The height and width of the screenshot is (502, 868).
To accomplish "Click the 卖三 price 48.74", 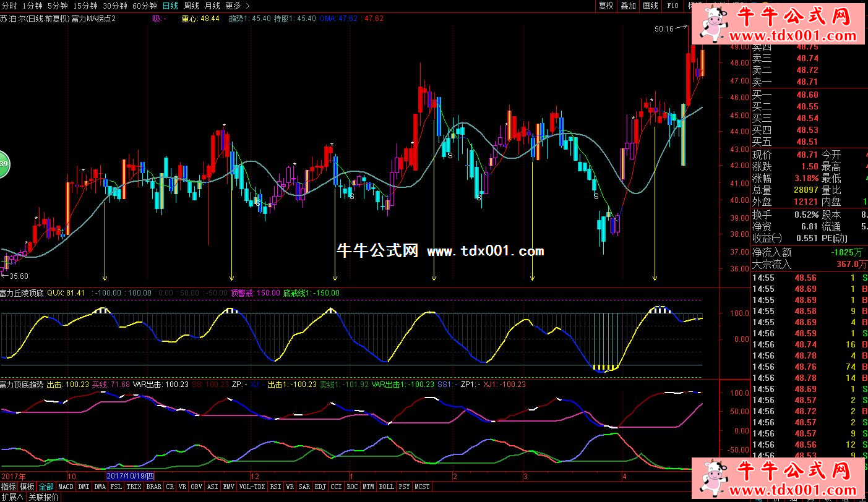I will 807,58.
